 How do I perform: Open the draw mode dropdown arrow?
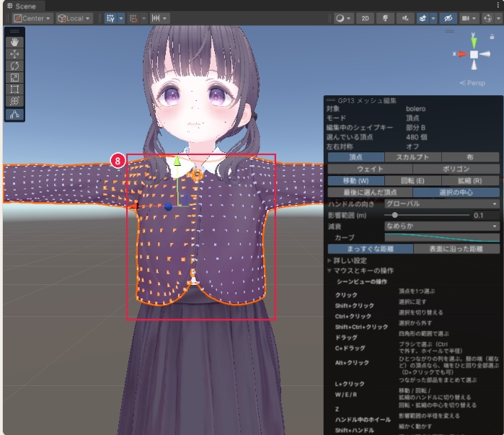point(349,18)
